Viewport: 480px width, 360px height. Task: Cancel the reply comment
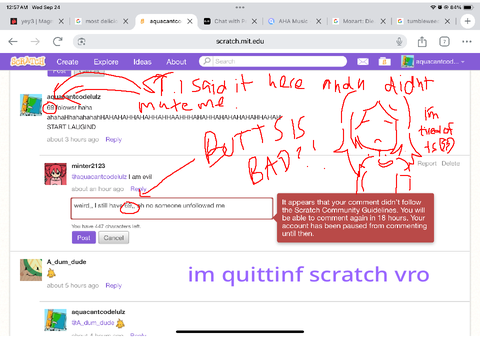pyautogui.click(x=114, y=238)
